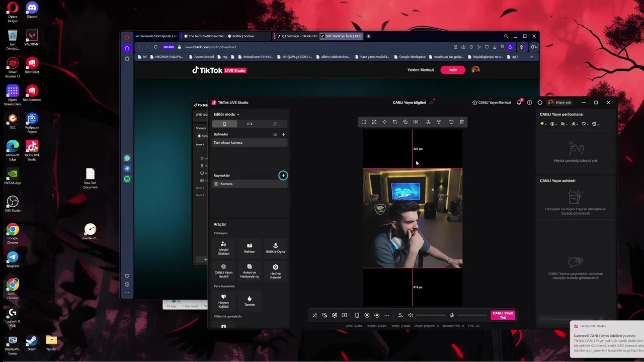
Task: Open the Sahneler list options icon
Action: (x=275, y=134)
